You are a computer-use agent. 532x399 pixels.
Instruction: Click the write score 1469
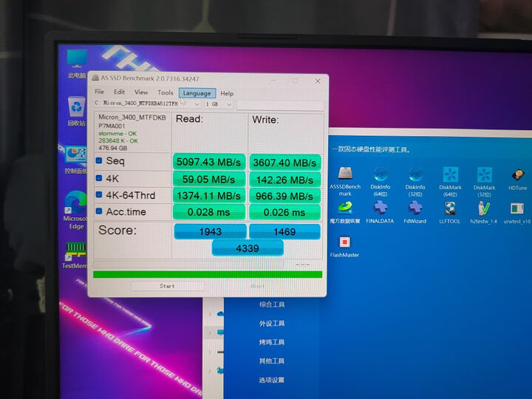pos(284,232)
